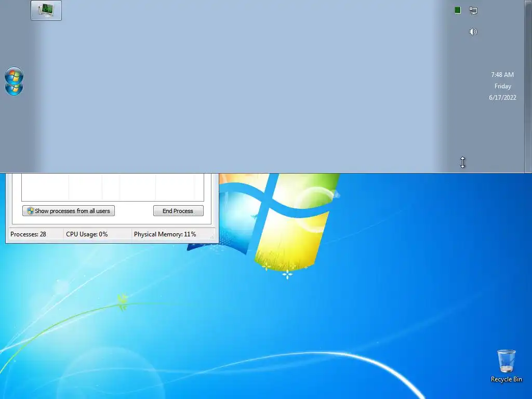Click the End Process button

(178, 211)
